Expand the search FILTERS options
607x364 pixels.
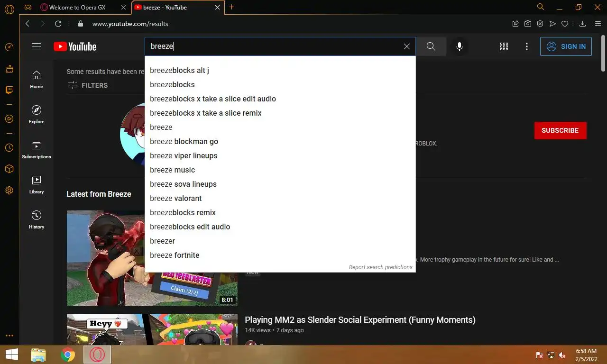[88, 85]
